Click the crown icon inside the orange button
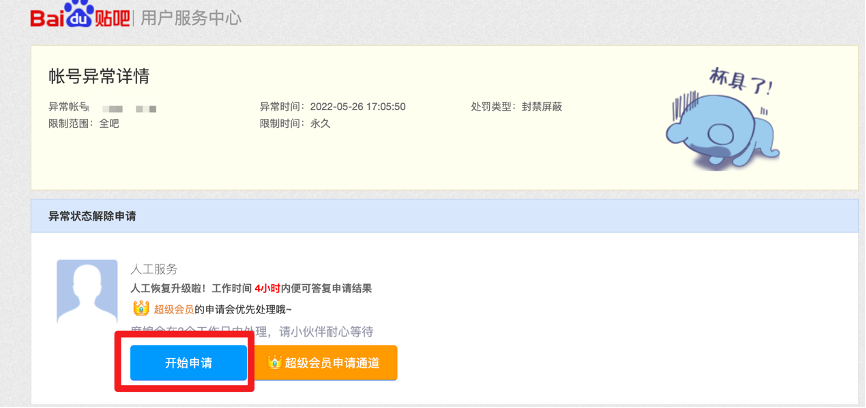Viewport: 866px width, 408px height. [x=274, y=363]
